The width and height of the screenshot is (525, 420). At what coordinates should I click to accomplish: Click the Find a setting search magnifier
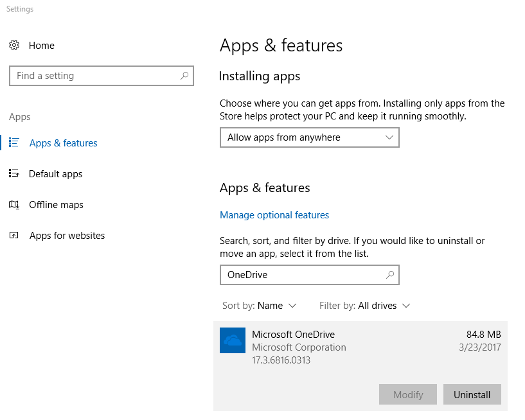pos(184,76)
